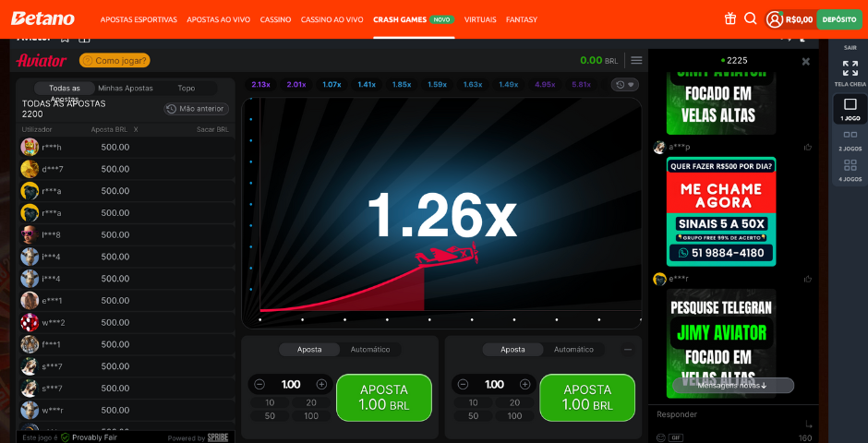Go to Cassino section

[276, 19]
